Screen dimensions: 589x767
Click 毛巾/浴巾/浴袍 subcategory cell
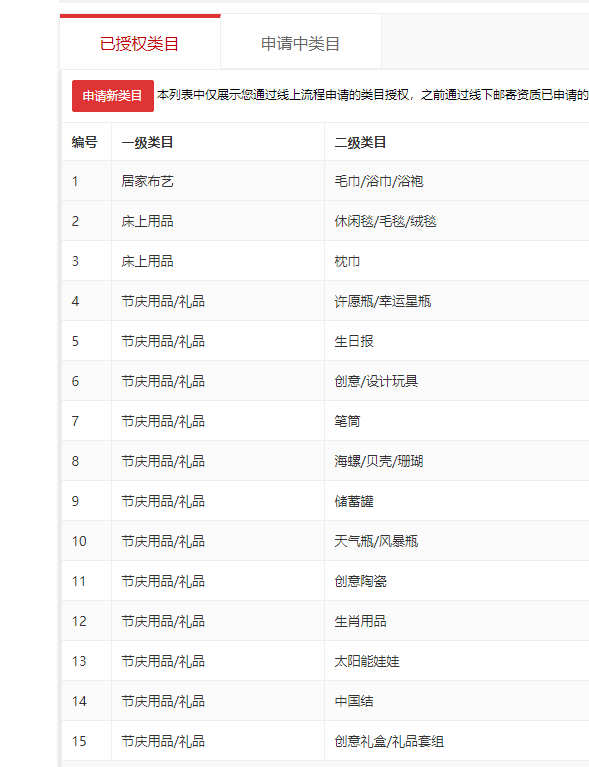point(379,181)
